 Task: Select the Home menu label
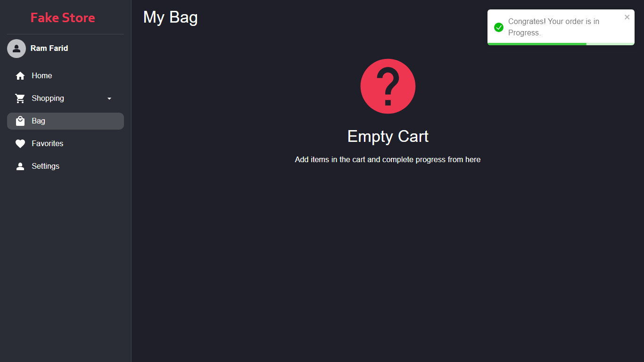click(x=42, y=75)
